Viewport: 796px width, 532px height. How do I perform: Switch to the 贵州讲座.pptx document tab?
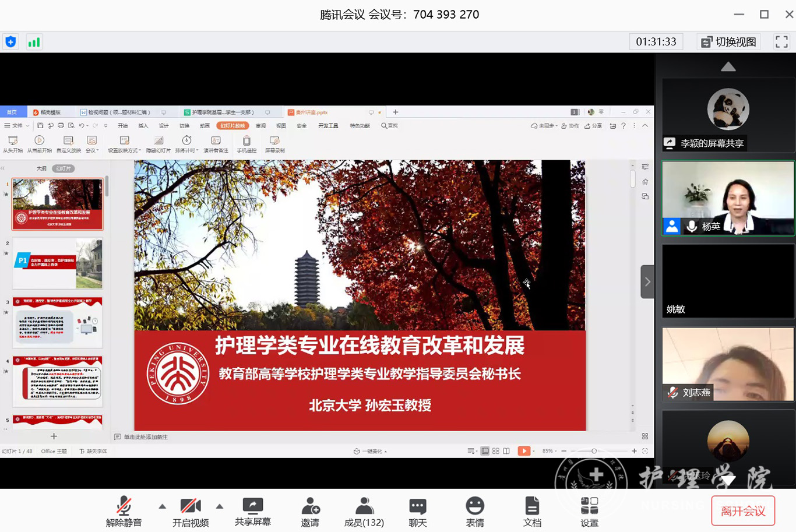tap(312, 112)
